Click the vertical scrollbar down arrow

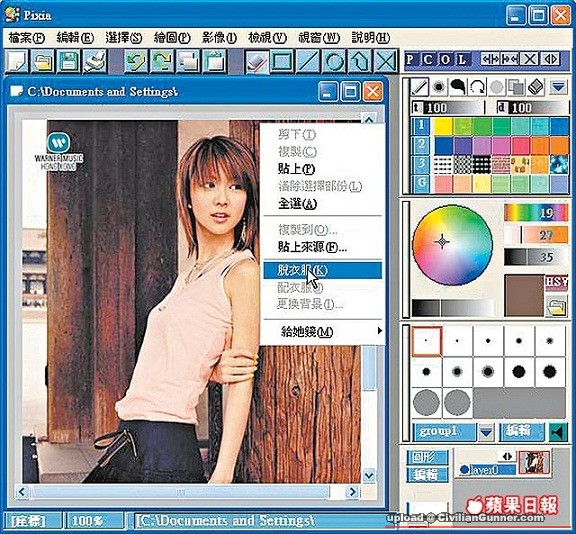(x=368, y=475)
